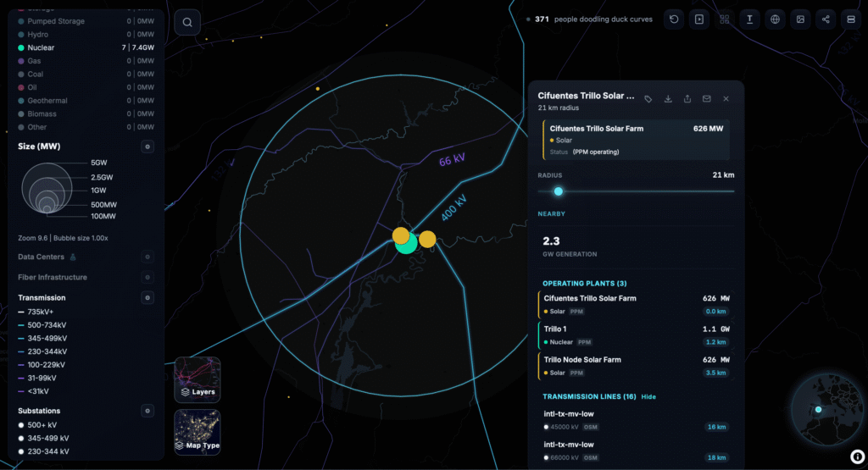Click the globe icon in top toolbar
The height and width of the screenshot is (470, 868).
click(775, 19)
